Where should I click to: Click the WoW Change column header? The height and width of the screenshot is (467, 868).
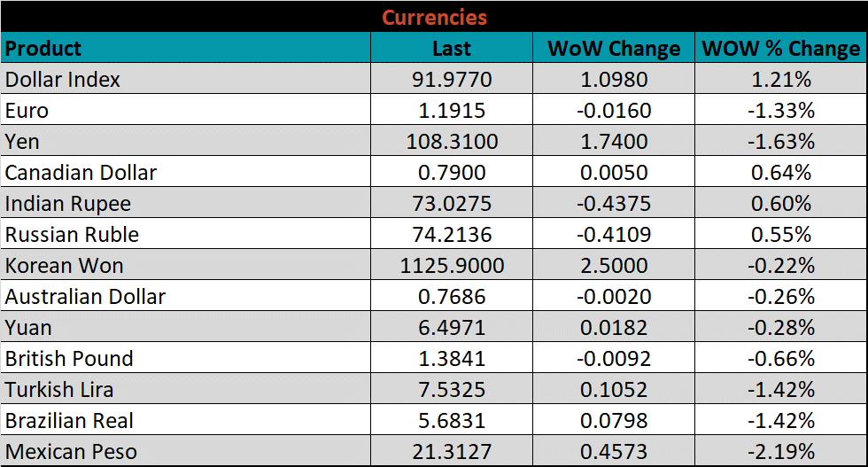pyautogui.click(x=614, y=49)
